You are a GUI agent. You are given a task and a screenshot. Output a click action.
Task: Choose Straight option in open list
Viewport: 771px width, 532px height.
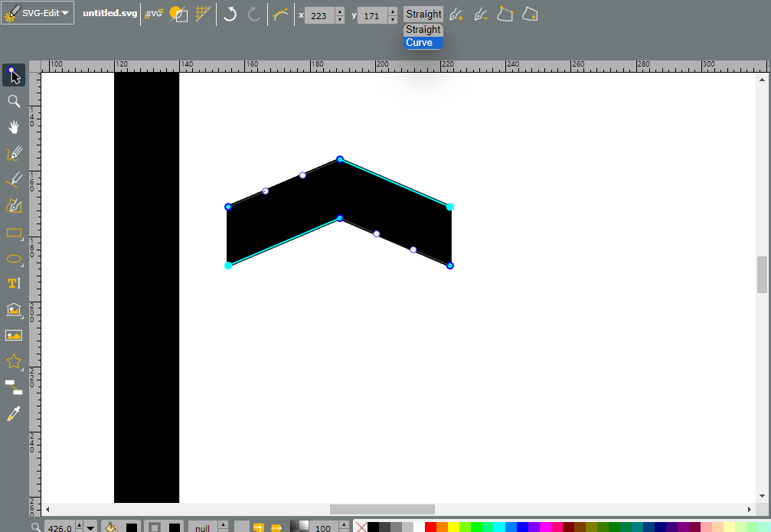(423, 30)
